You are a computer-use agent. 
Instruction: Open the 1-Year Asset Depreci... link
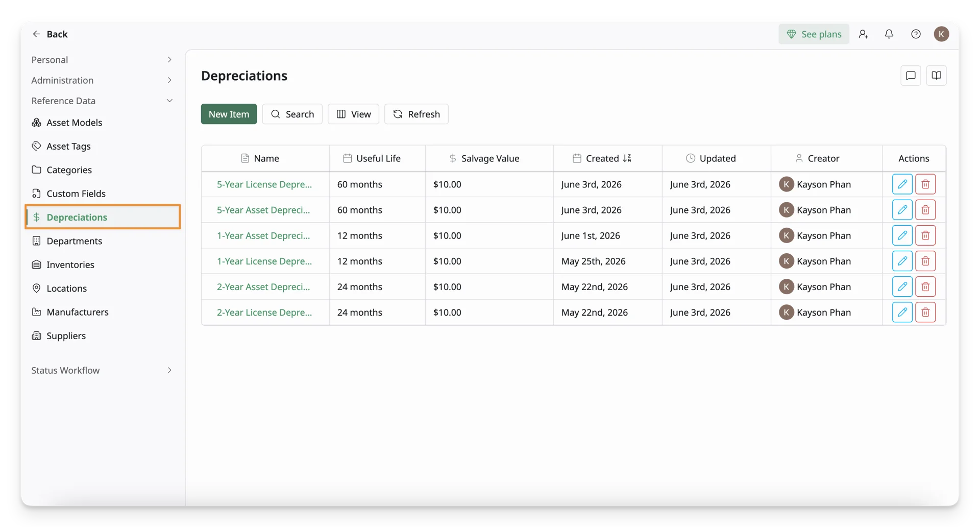(x=263, y=235)
